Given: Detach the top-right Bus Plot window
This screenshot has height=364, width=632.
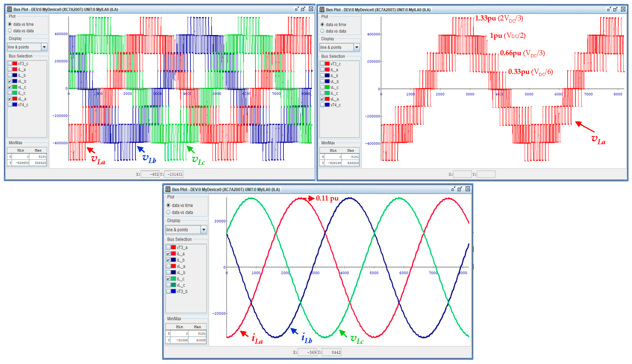Looking at the screenshot, I should click(x=615, y=9).
